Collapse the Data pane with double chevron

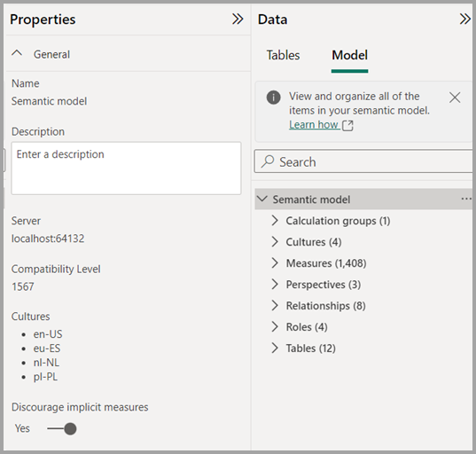click(464, 20)
